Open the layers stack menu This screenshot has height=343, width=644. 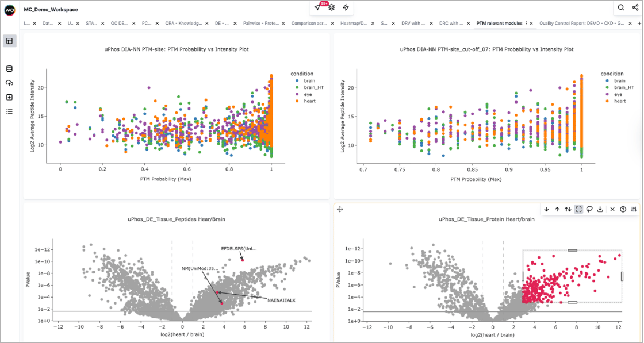[332, 7]
